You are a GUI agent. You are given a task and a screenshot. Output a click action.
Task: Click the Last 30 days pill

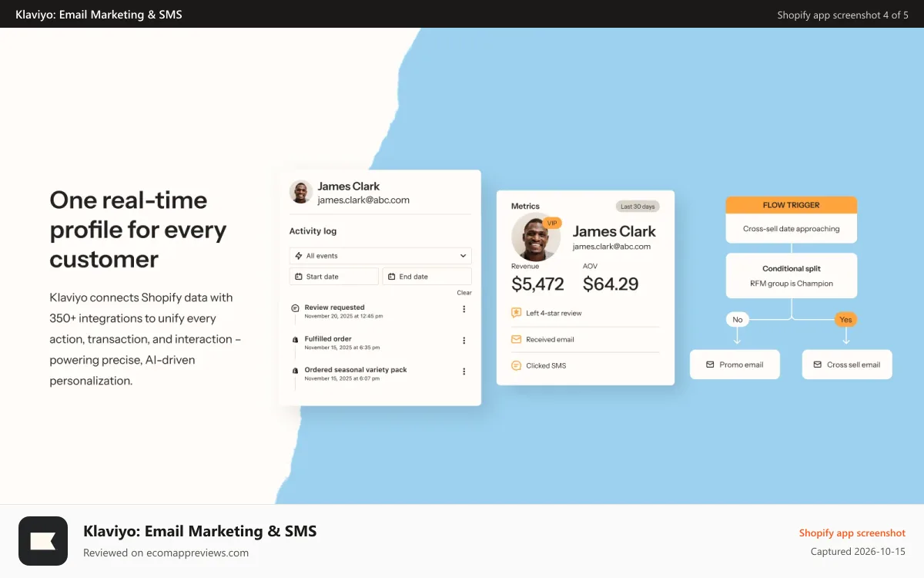pos(638,207)
